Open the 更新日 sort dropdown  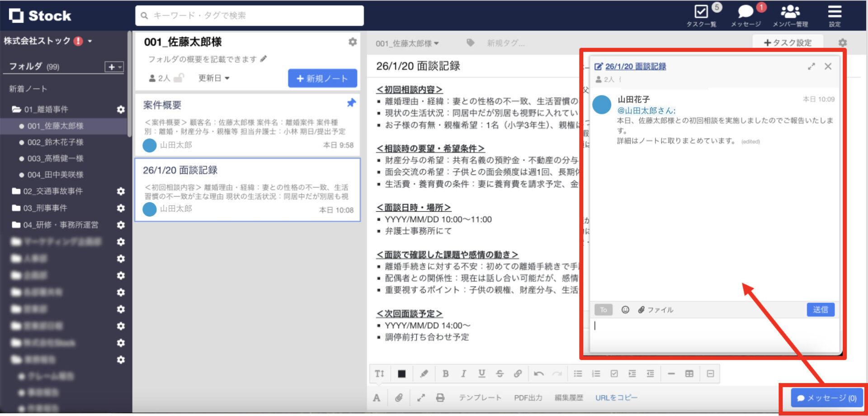pos(212,78)
